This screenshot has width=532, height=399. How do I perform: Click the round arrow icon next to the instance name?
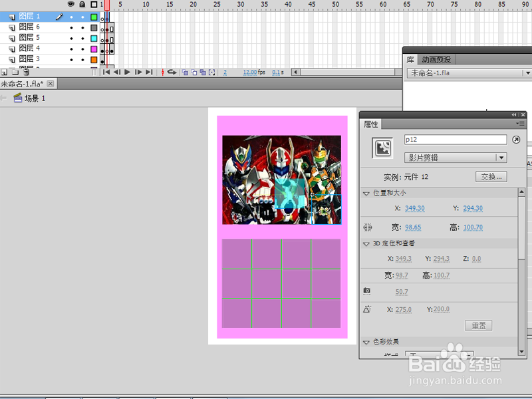point(516,140)
